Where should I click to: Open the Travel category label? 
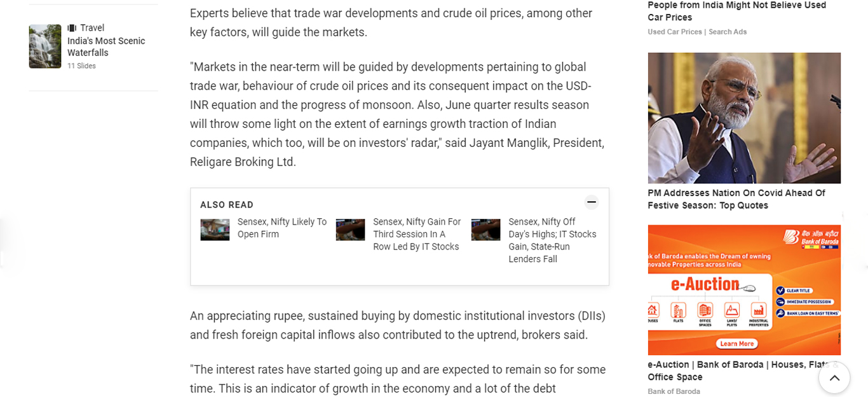tap(92, 28)
